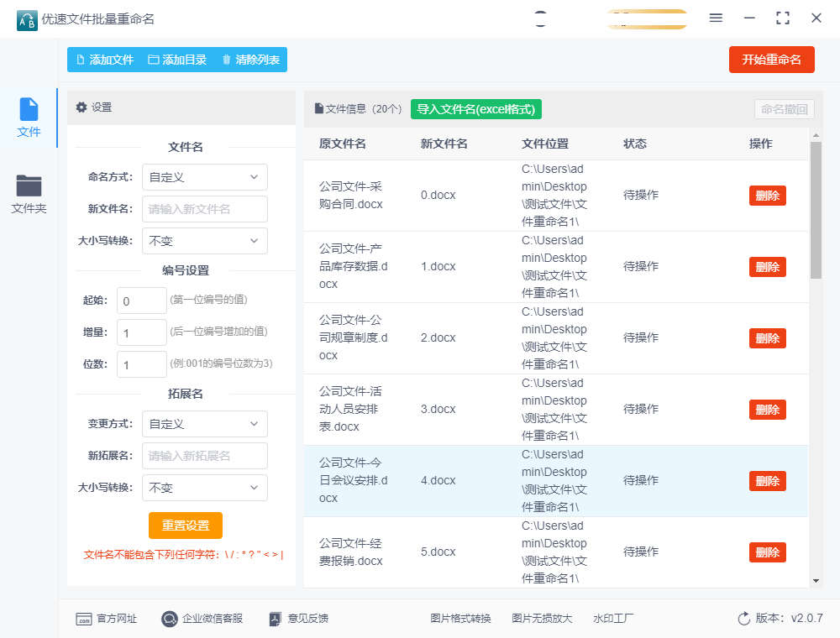Select cell 公司文件-活动人员安排表.docx
This screenshot has width=840, height=638.
[350, 409]
